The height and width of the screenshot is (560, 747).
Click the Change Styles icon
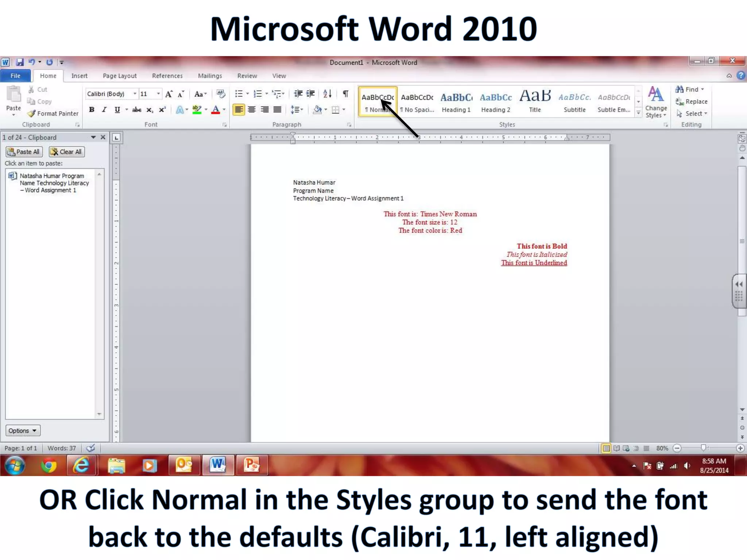coord(656,102)
